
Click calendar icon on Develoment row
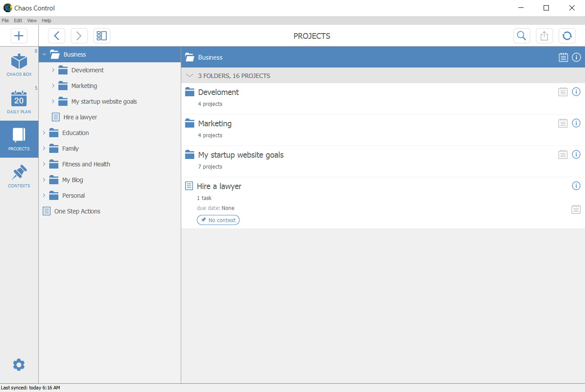click(563, 92)
